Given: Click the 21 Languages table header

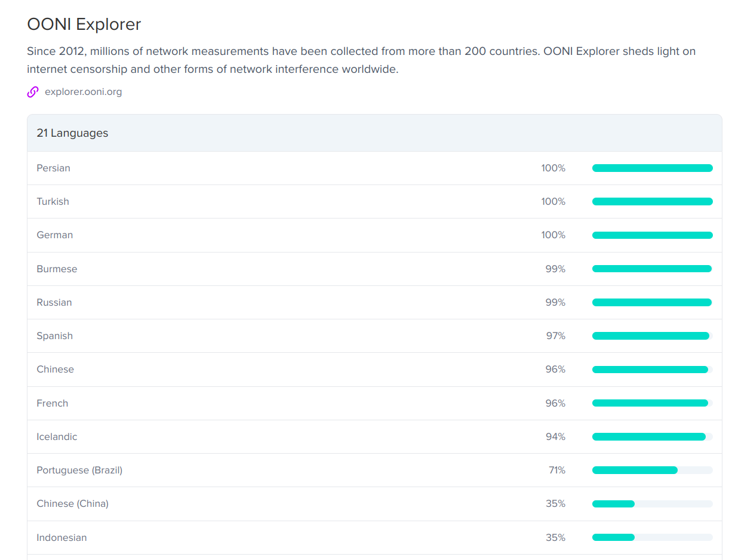Looking at the screenshot, I should 72,133.
